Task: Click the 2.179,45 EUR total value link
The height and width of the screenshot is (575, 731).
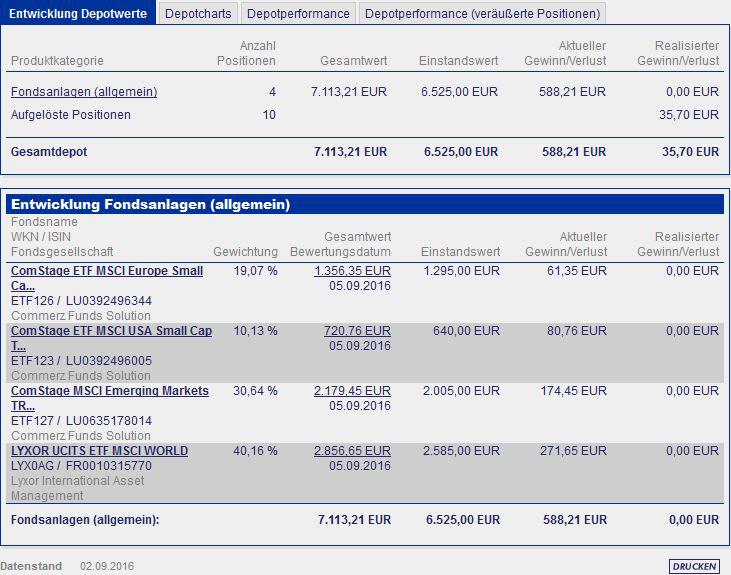Action: (352, 391)
